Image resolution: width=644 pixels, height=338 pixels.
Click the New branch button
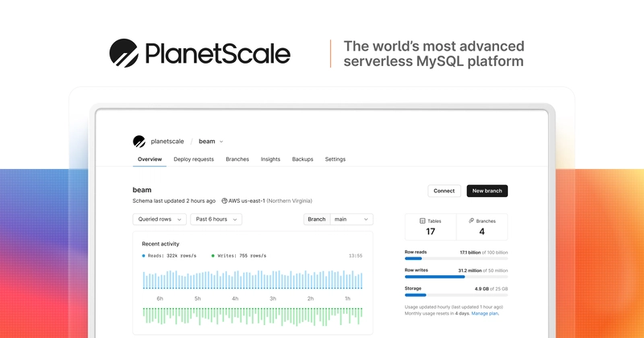(487, 191)
